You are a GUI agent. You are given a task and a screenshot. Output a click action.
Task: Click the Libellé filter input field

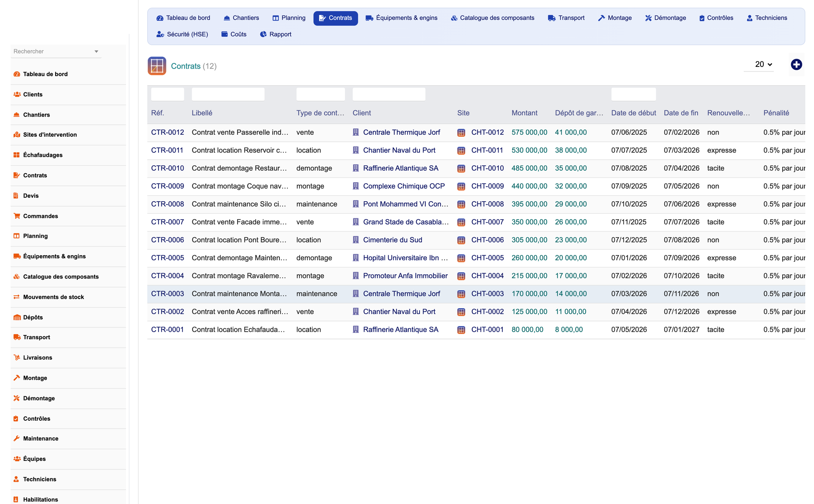tap(228, 94)
